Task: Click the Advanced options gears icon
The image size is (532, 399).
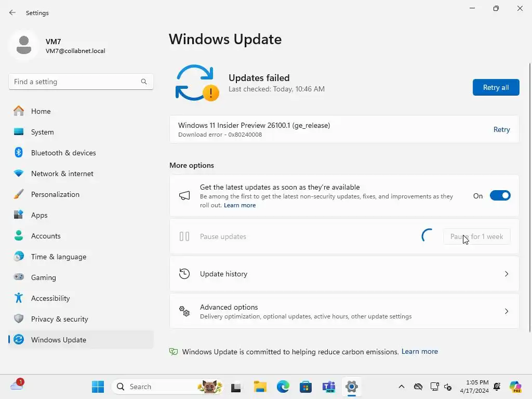Action: click(184, 311)
